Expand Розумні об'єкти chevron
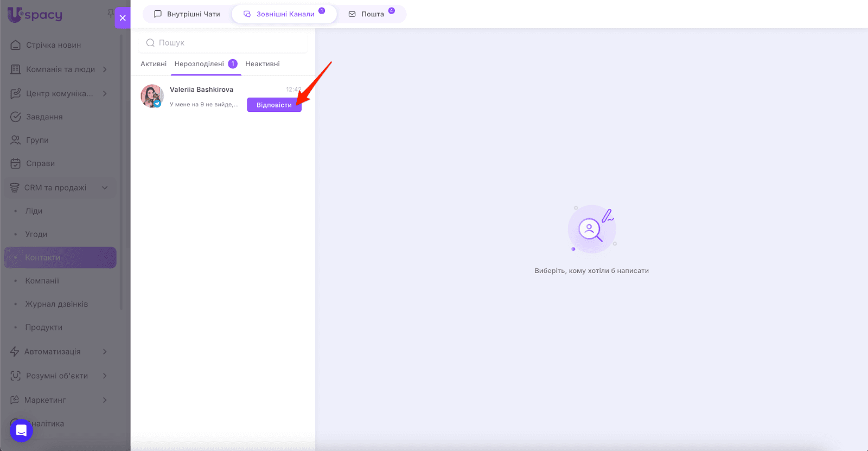Screen dimensions: 868x451 click(105, 376)
